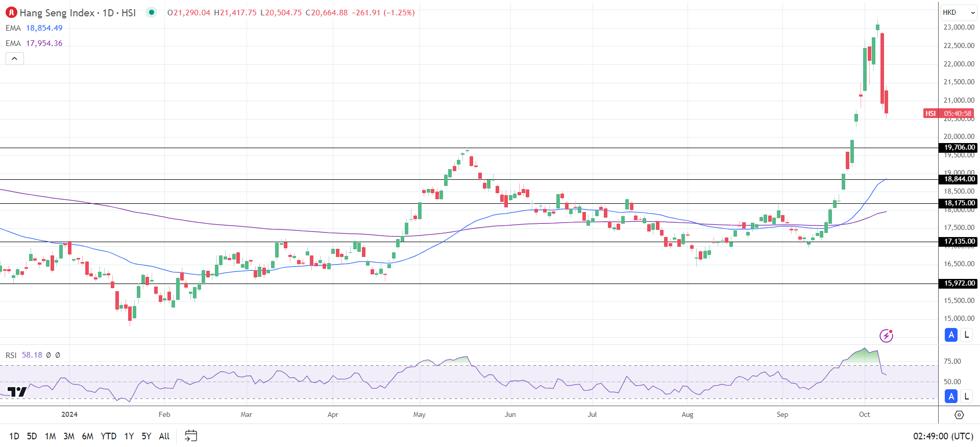Click the 19,706.00 horizontal line label

click(959, 148)
